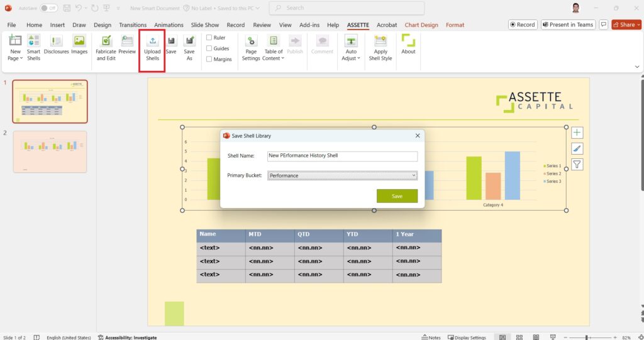Click the English (United States) language indicator
644x340 pixels.
69,337
